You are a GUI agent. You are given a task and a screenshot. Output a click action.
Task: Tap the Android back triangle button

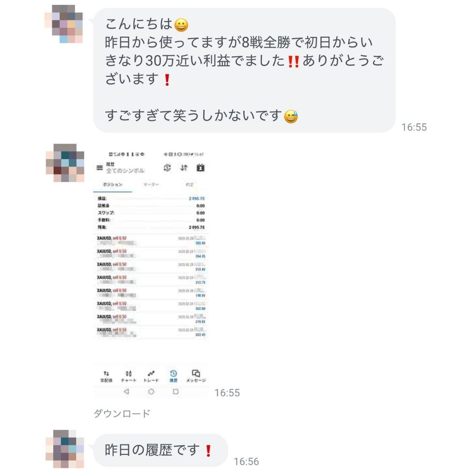[x=126, y=392]
